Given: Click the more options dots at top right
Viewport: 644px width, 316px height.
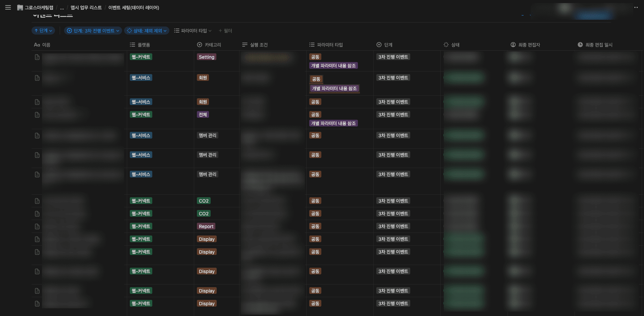Looking at the screenshot, I should click(x=636, y=7).
